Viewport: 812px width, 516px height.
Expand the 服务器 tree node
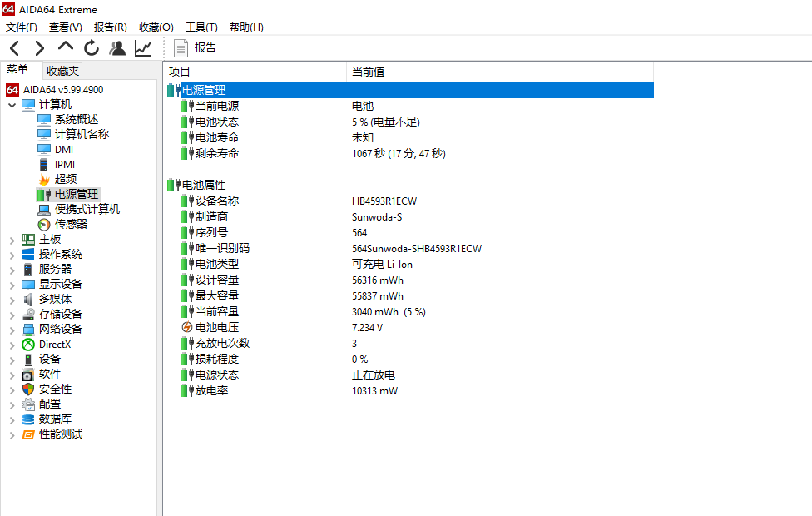[x=12, y=270]
